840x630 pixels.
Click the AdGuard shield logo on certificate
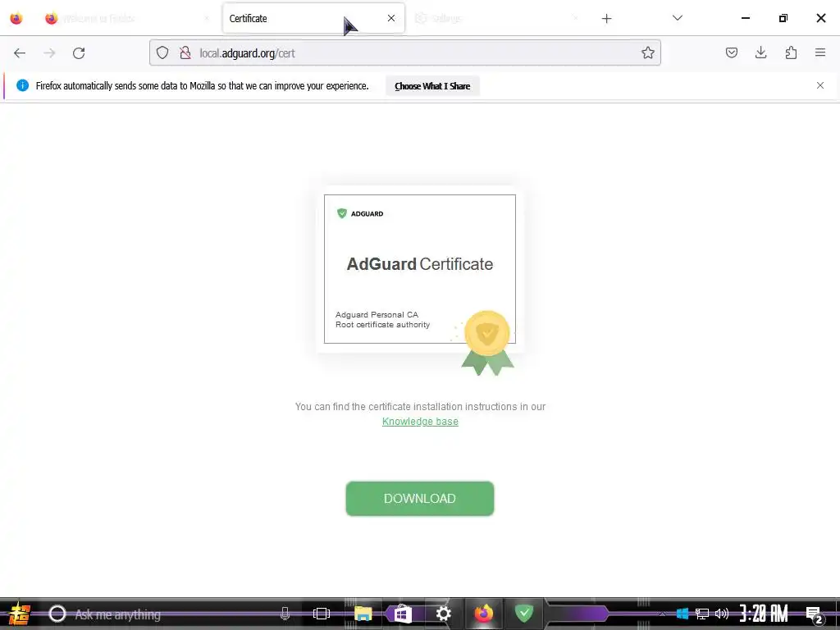coord(342,213)
